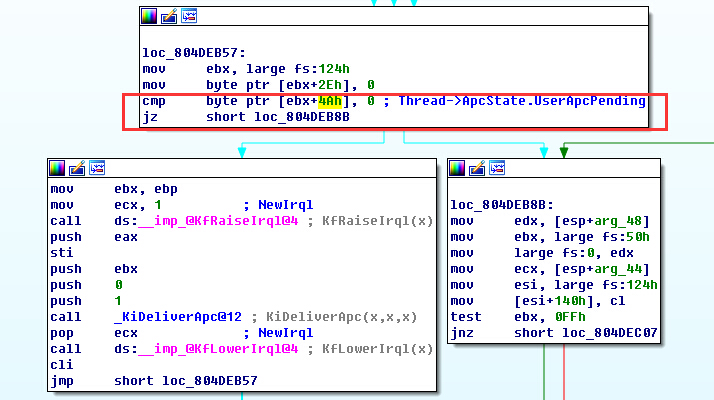The width and height of the screenshot is (714, 400).
Task: Select the push ebx line
Action: [x=94, y=269]
